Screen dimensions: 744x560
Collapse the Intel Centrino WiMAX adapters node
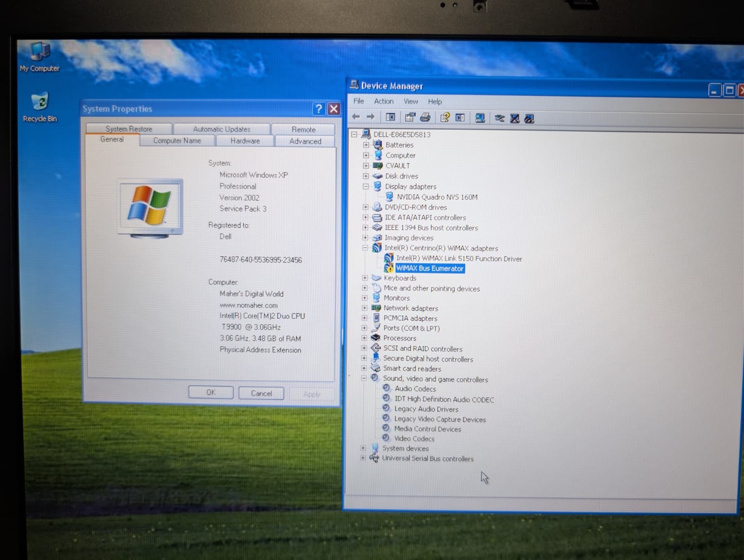pos(365,248)
